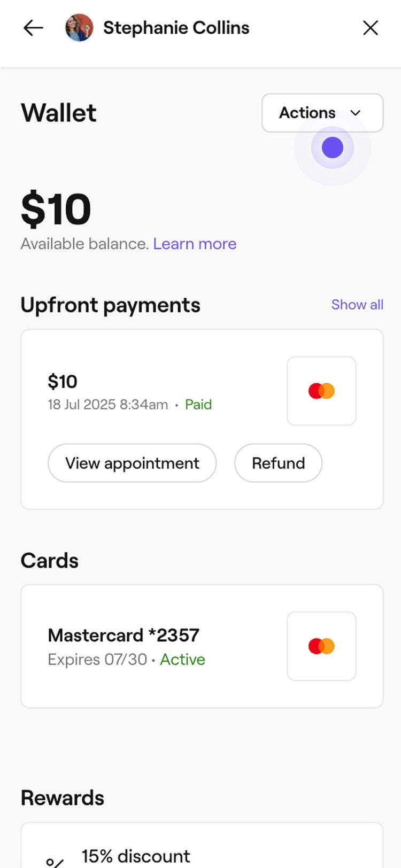Click the Stephanie Collins name in the header
The height and width of the screenshot is (868, 401).
[176, 28]
